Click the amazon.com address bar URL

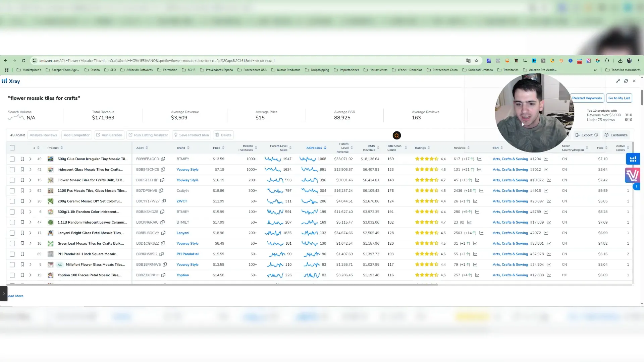[157, 61]
